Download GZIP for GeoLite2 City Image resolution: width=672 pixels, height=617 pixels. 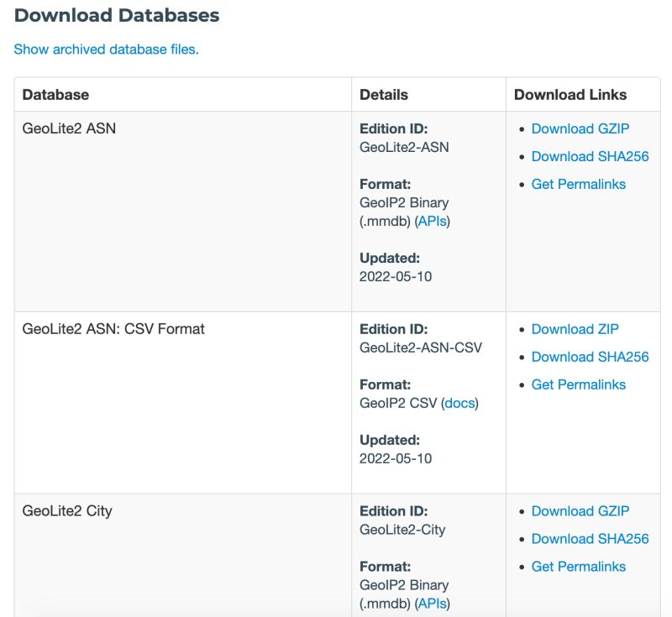tap(579, 511)
